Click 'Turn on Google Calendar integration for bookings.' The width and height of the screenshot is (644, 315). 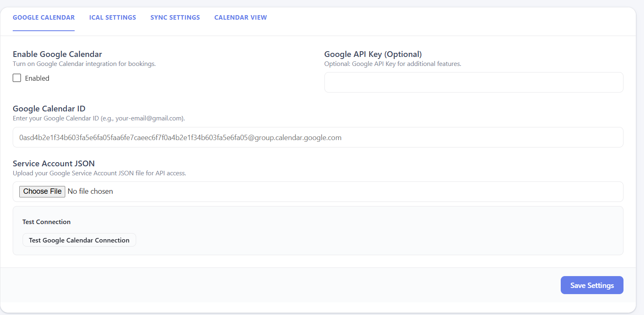[x=84, y=64]
